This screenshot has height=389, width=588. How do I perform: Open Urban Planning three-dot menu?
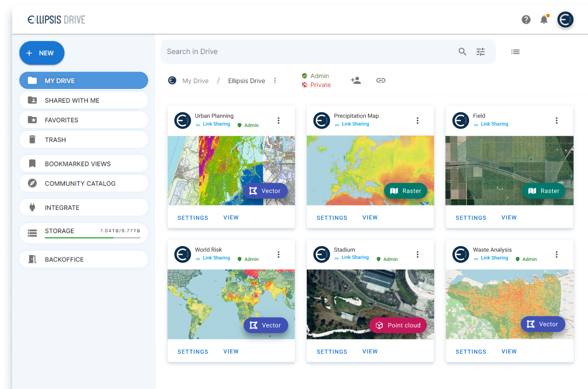279,120
